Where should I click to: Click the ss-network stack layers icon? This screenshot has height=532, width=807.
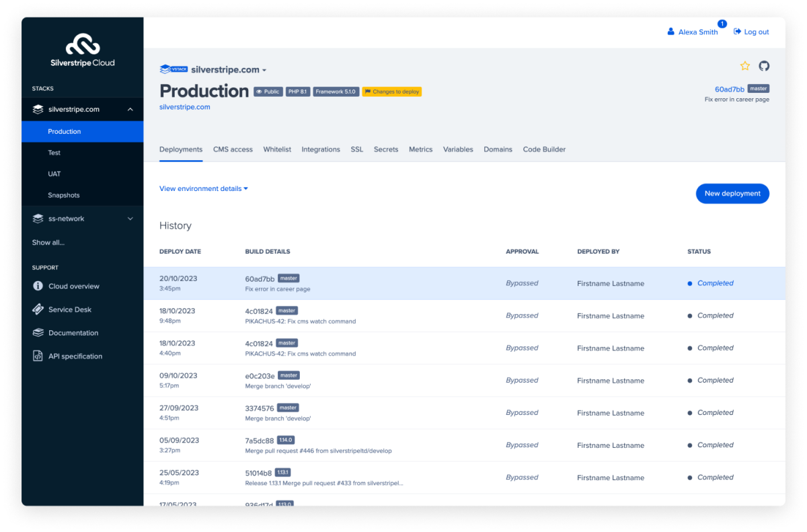pos(38,219)
